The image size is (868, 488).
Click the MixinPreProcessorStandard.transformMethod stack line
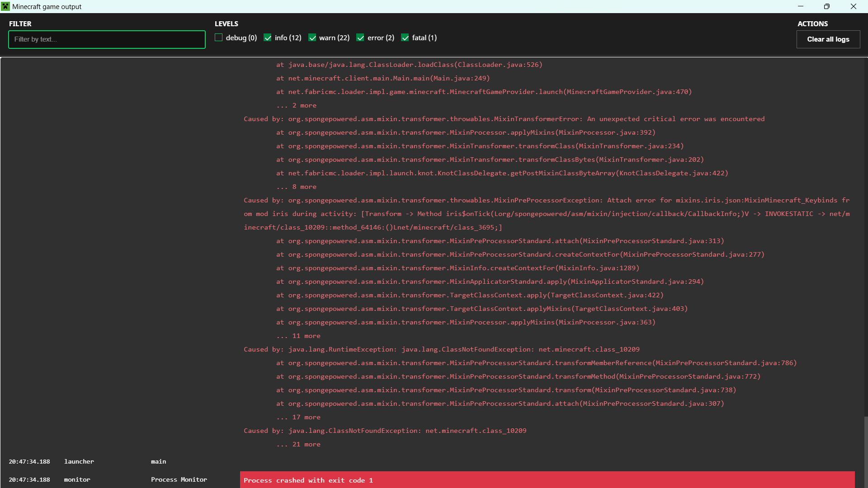(519, 376)
